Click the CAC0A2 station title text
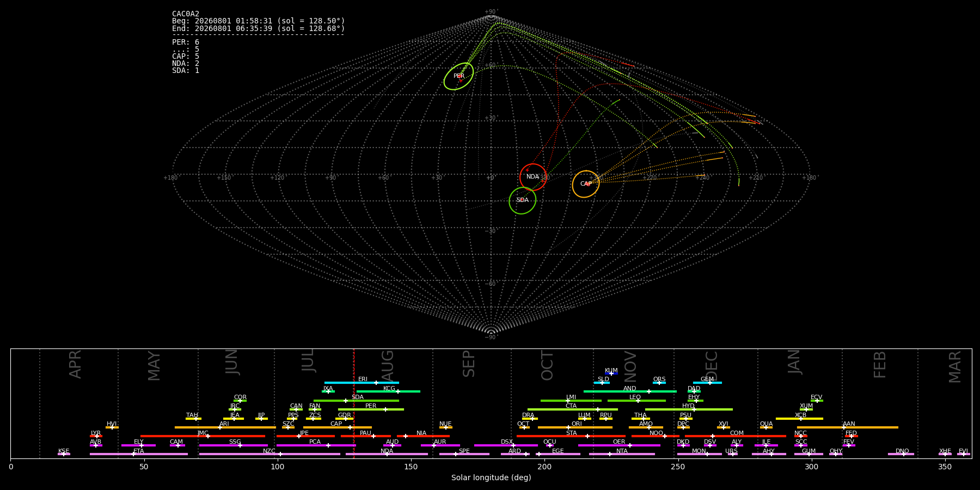This screenshot has width=980, height=490. pos(186,14)
